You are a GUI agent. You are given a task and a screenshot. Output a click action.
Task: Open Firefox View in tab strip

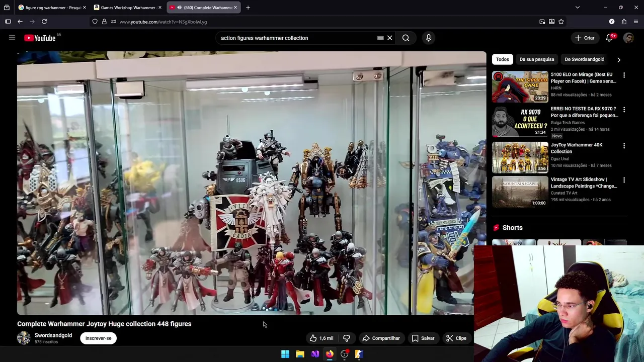pos(7,8)
